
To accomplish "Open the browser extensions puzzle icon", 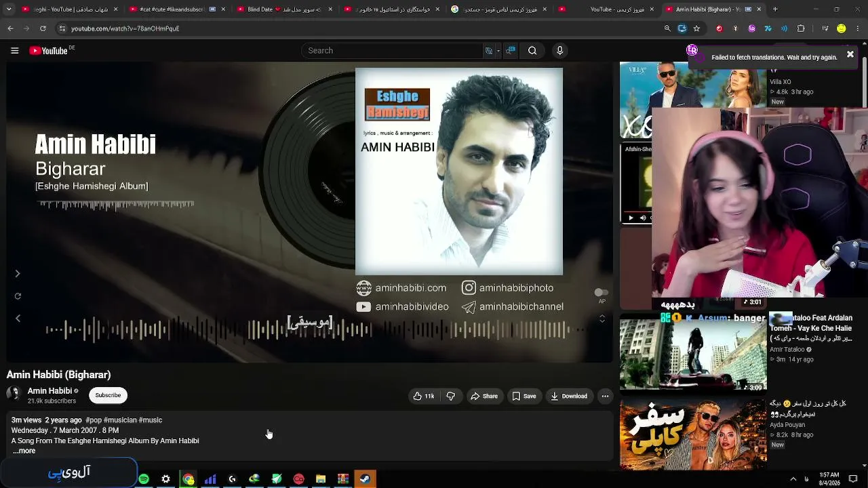I will (x=801, y=28).
